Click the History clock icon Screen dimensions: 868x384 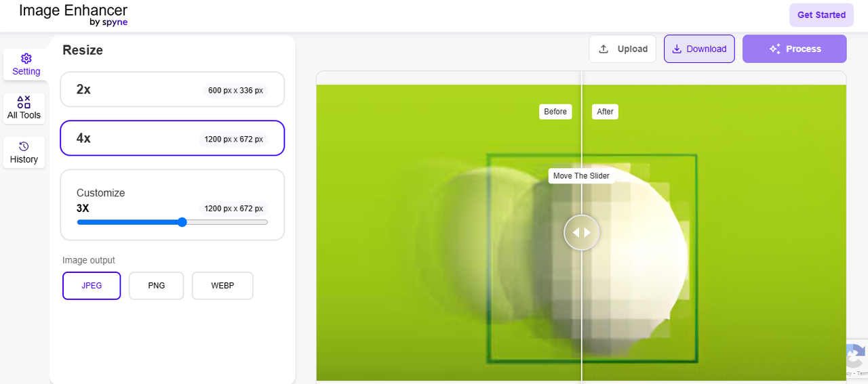click(x=24, y=146)
